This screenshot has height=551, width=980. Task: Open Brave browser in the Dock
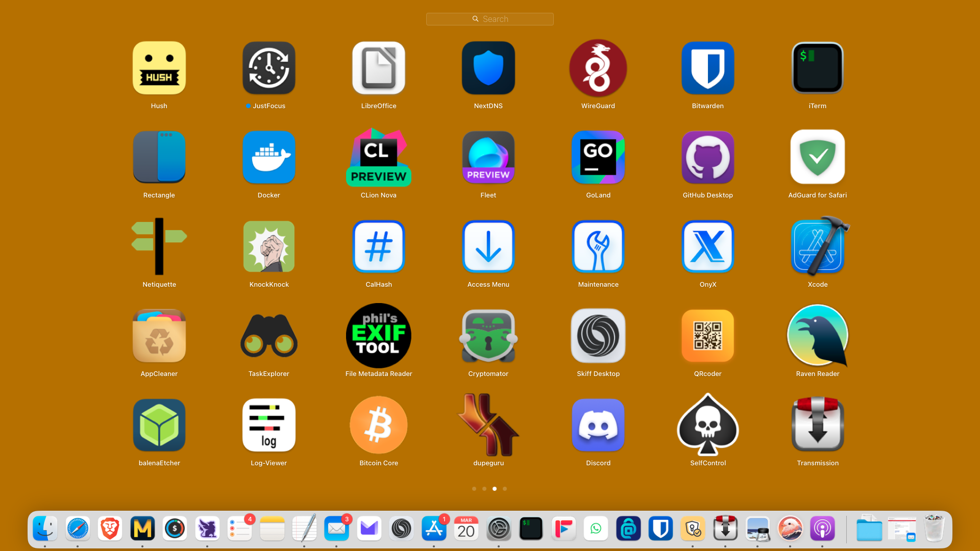pos(110,529)
